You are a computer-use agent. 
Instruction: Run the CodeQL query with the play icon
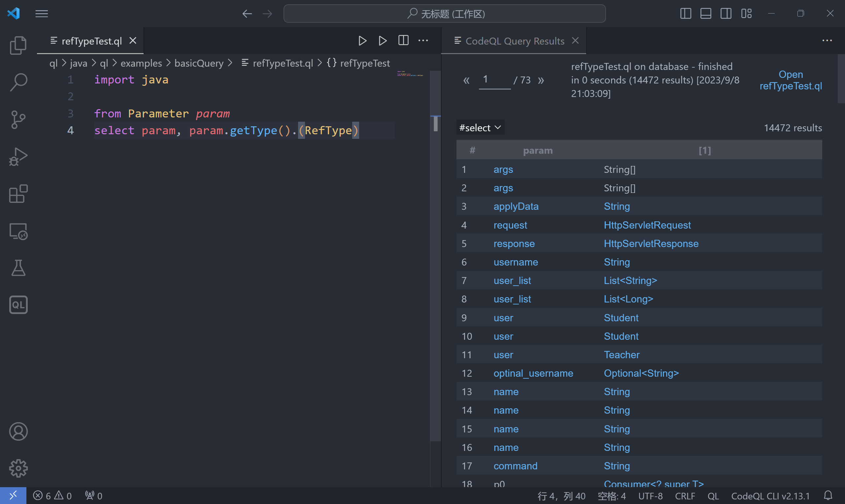point(362,41)
